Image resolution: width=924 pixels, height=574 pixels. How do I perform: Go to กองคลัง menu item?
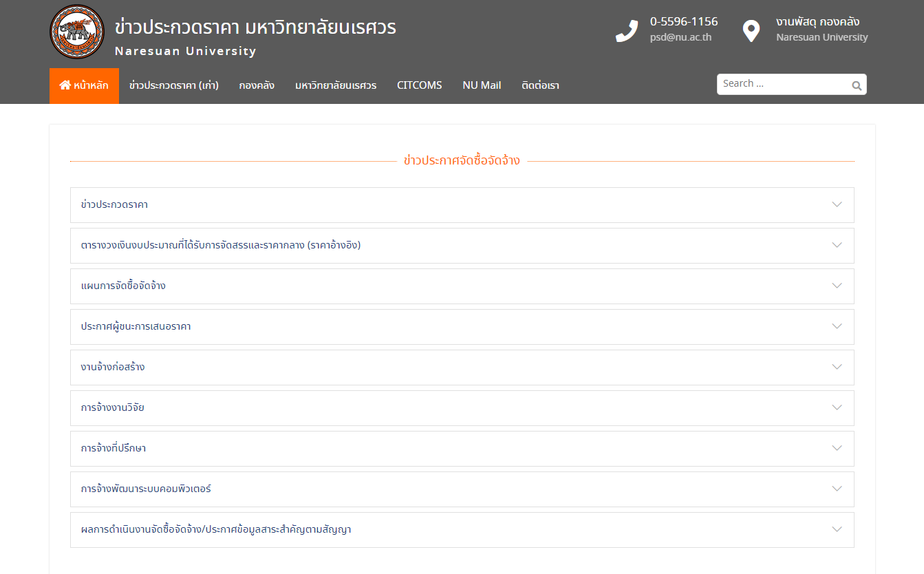(257, 86)
